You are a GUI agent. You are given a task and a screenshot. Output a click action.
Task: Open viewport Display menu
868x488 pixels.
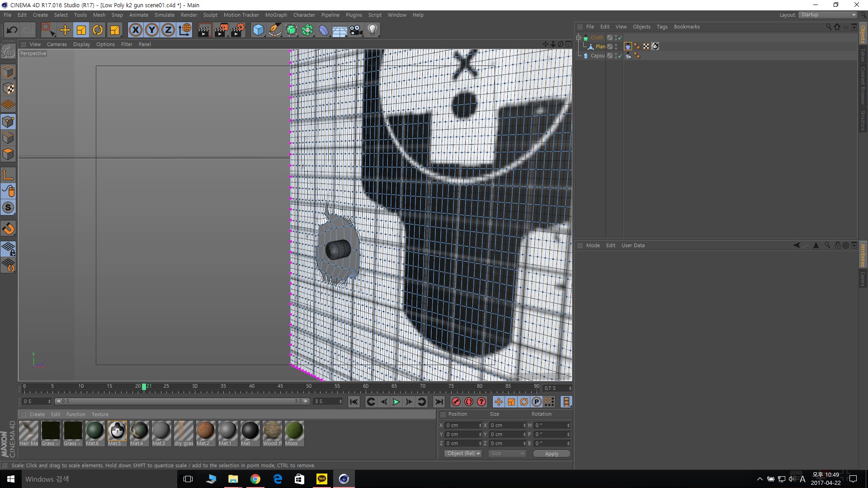[x=81, y=44]
